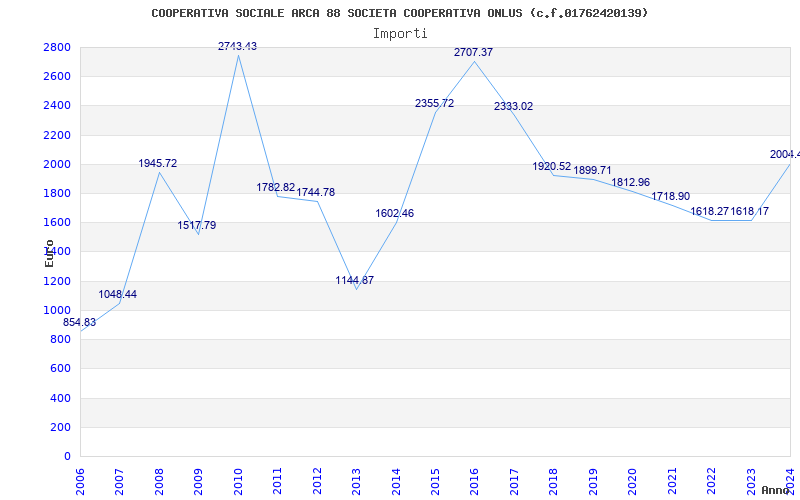Viewport: 800px width, 500px height.
Task: Select the 2017 year axis label
Action: (514, 482)
